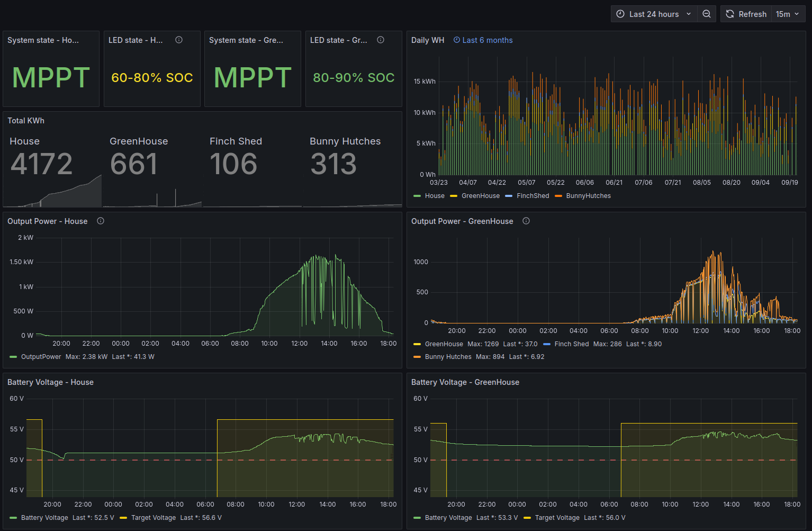Click the GreenHouse yellow legend color swatch in Daily WH
812x531 pixels.
454,196
